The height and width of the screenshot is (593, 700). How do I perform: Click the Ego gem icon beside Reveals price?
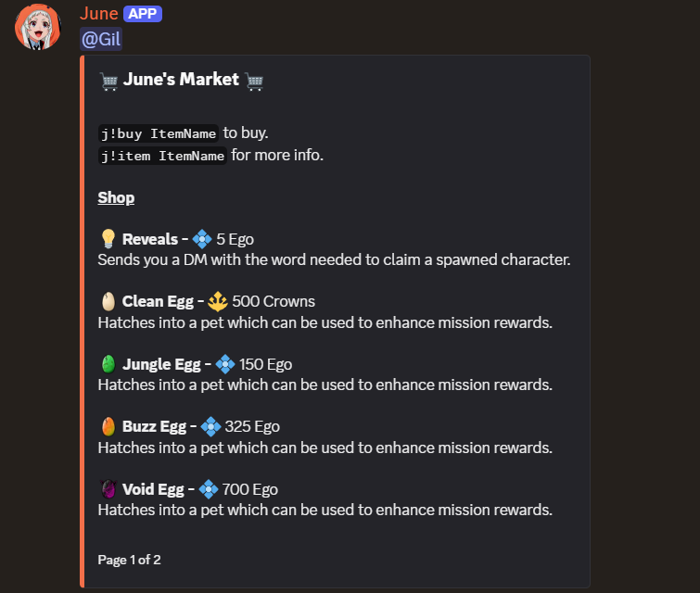[202, 239]
